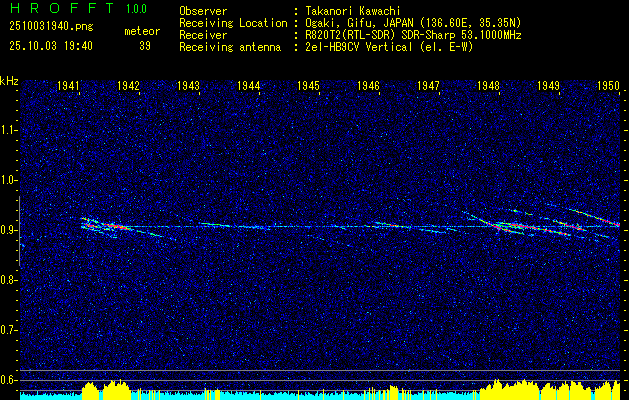Click time marker 1941

[68, 85]
